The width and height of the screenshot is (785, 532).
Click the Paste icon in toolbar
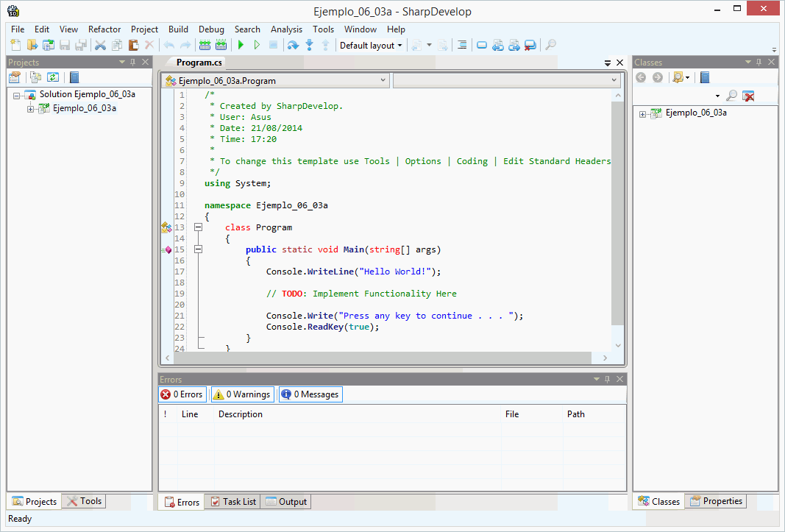133,46
